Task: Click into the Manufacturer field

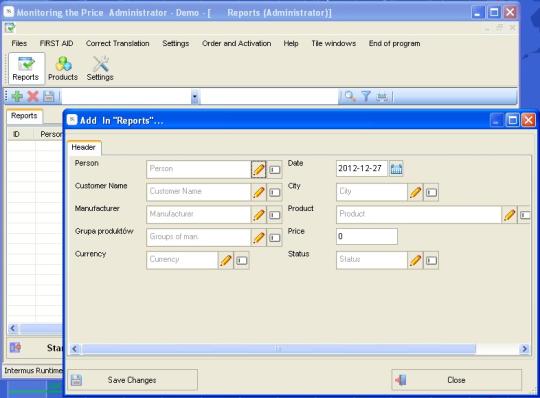Action: tap(199, 215)
